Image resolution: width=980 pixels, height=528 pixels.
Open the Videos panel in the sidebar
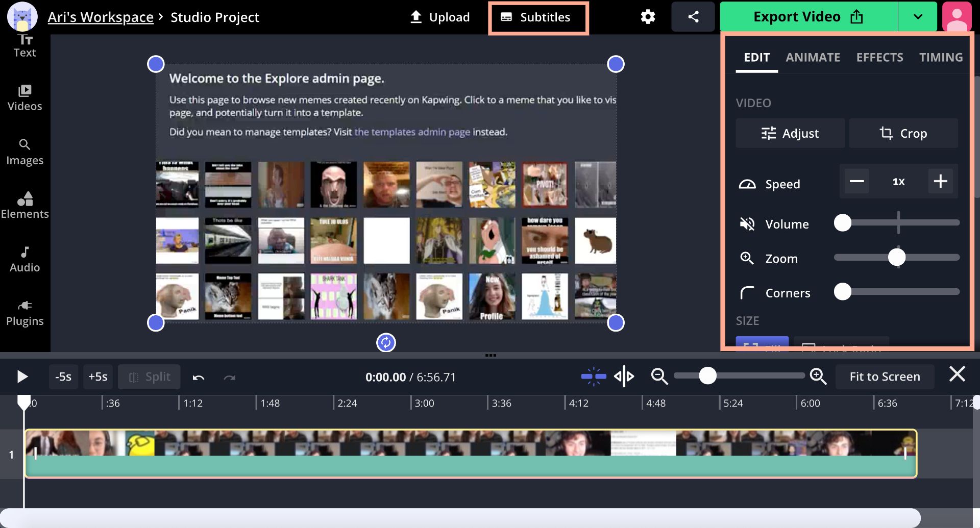(x=24, y=98)
